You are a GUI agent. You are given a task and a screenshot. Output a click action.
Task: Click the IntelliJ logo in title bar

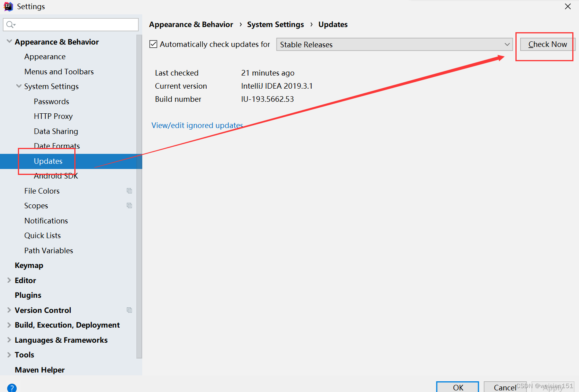8,6
